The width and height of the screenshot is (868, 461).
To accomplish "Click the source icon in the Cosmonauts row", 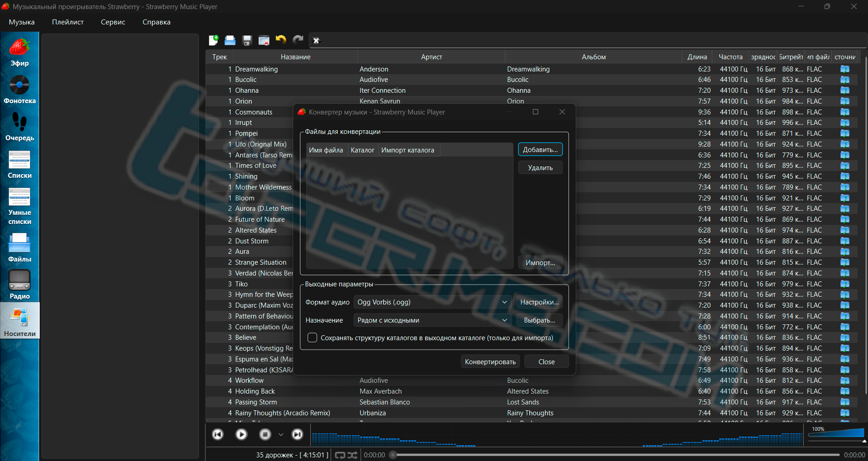I will coord(845,112).
